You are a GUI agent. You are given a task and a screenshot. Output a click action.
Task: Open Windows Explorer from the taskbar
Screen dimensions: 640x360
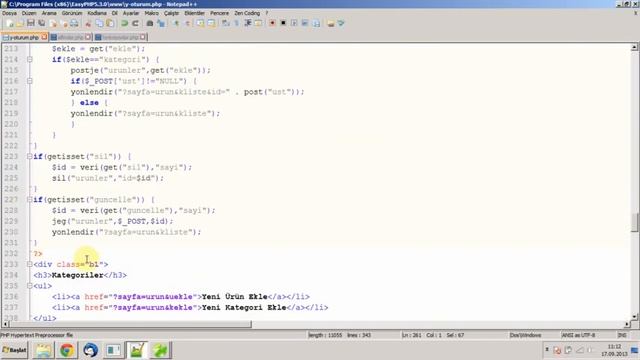pos(43,350)
